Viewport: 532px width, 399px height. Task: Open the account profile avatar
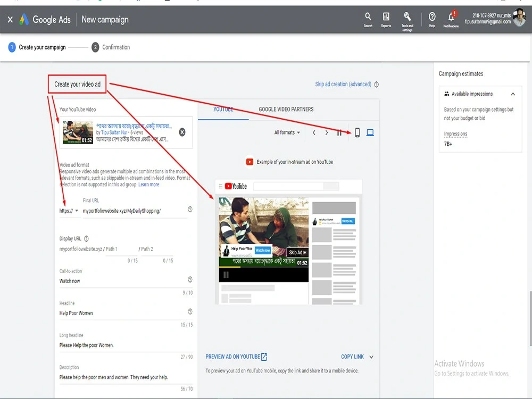point(519,18)
